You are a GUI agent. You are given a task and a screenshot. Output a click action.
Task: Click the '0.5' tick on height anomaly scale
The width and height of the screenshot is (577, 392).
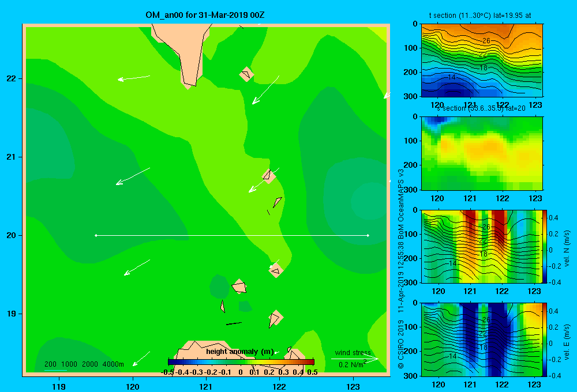[312, 372]
